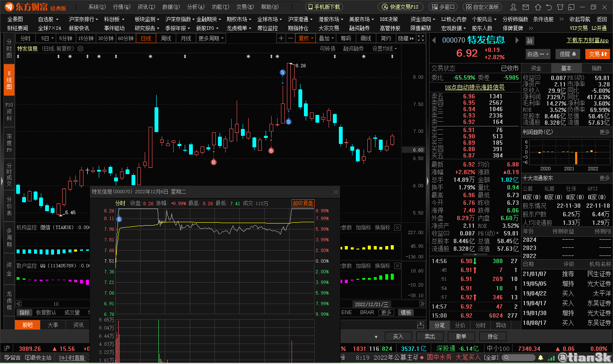Open 沪深京排行 dropdown menu
The width and height of the screenshot is (613, 364).
pyautogui.click(x=83, y=19)
